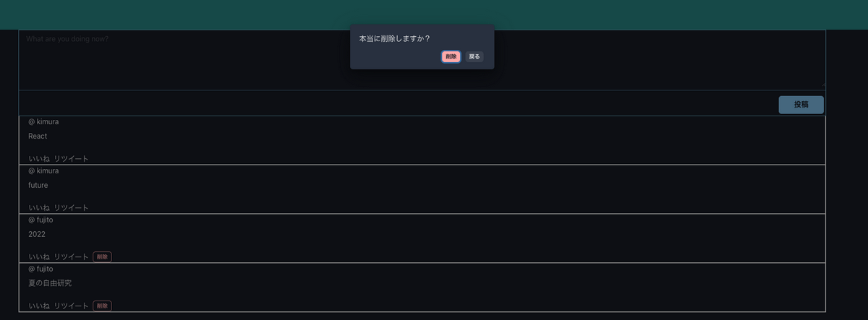Confirm deletion with the 削除 dialog button
Image resolution: width=868 pixels, height=320 pixels.
click(451, 56)
